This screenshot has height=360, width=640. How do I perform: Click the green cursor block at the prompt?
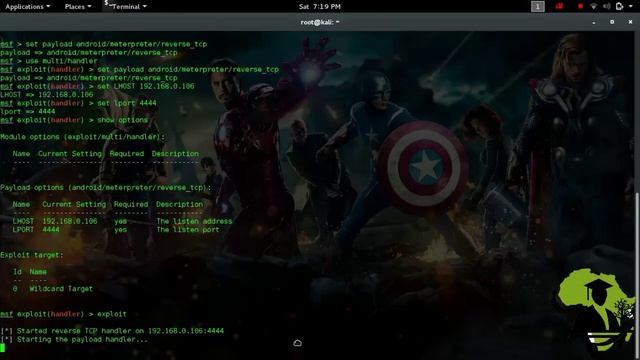[x=2, y=348]
